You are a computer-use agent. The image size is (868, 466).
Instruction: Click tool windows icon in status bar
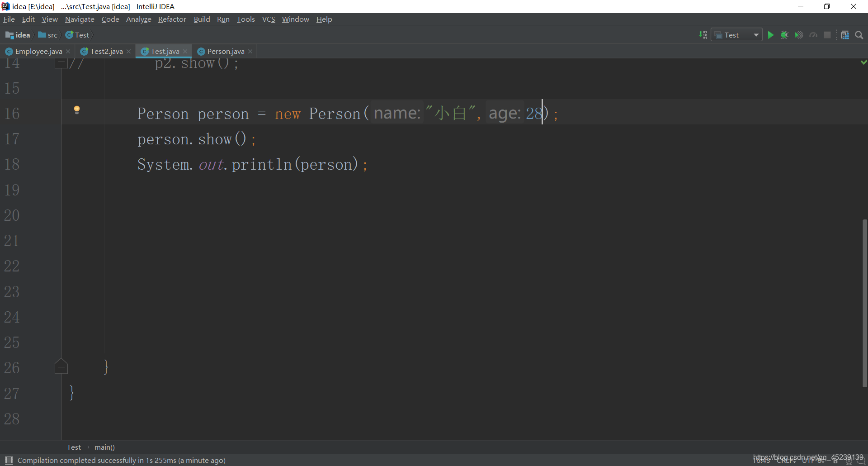click(9, 460)
